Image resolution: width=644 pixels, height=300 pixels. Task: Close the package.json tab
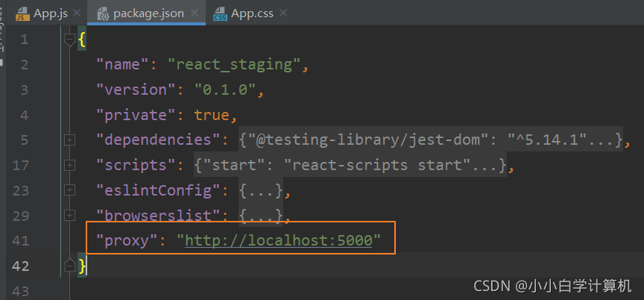tap(195, 13)
